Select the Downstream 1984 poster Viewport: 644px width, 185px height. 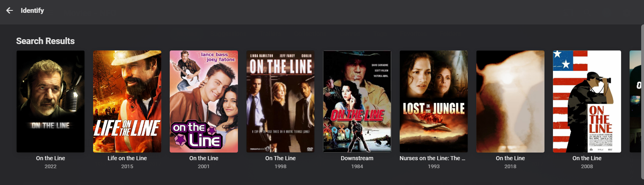357,101
